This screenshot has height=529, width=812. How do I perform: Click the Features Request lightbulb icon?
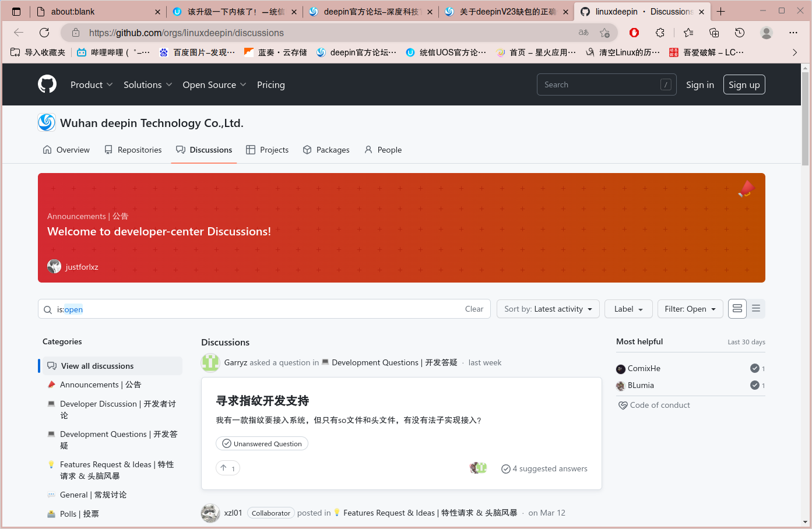51,464
